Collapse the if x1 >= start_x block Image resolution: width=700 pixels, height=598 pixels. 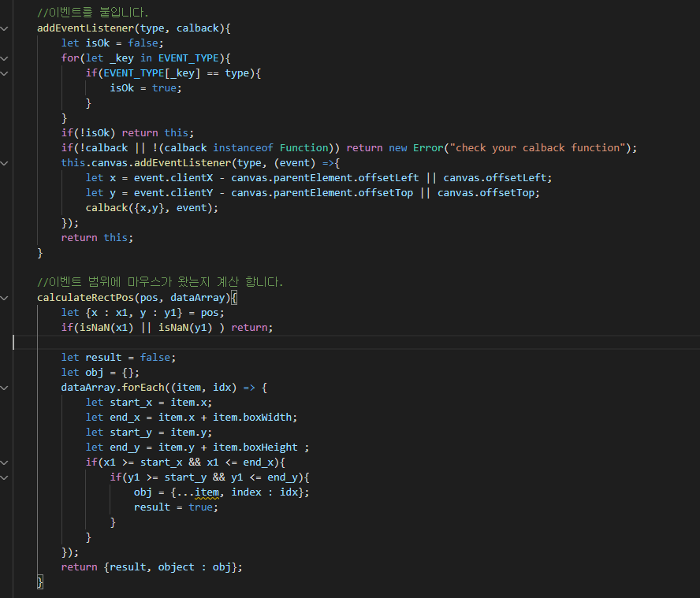coord(5,462)
